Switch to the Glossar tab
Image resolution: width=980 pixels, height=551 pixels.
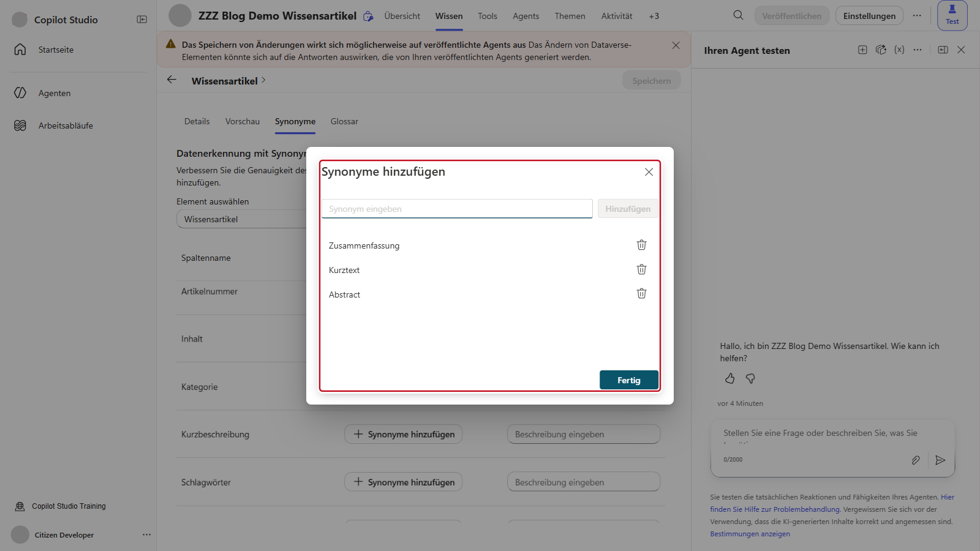(x=344, y=121)
